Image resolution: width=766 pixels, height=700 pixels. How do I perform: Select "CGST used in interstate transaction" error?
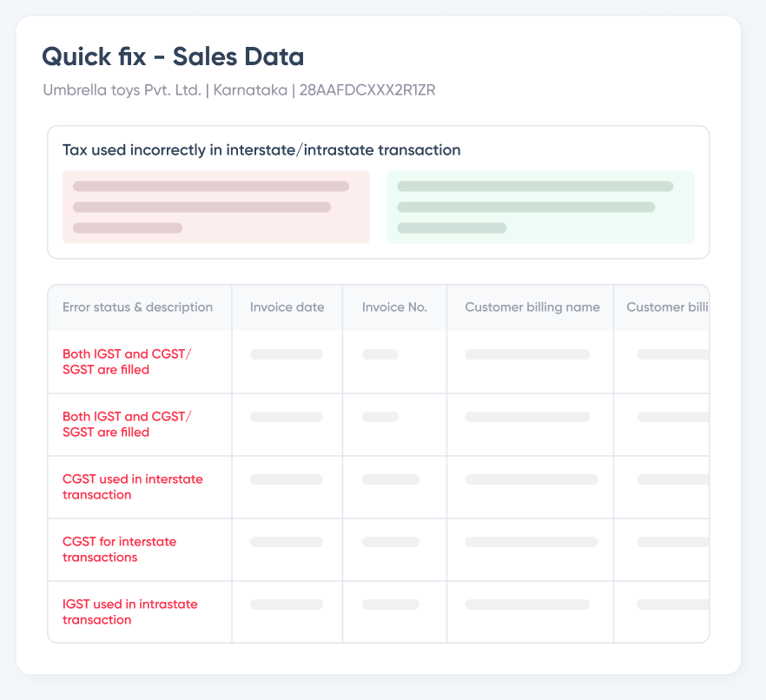(x=133, y=487)
